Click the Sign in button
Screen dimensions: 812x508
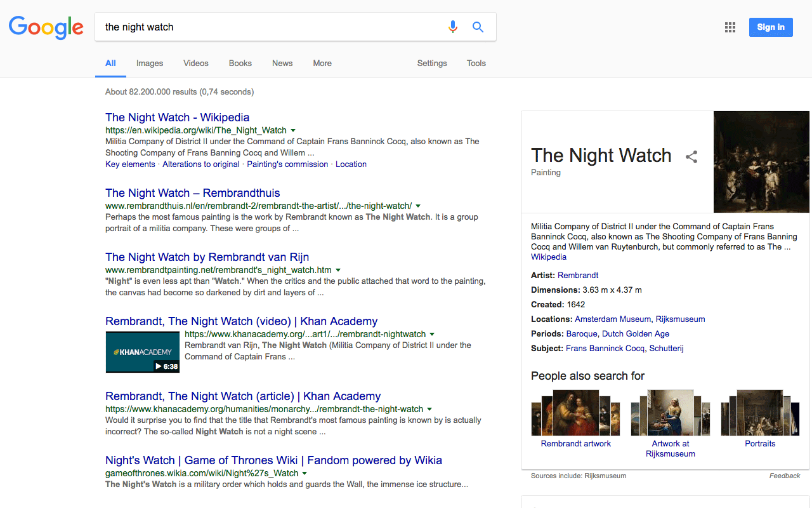(x=771, y=27)
